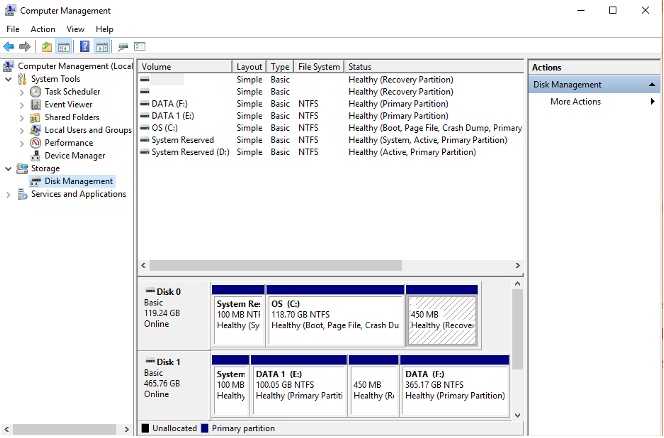Viewport: 664px width, 438px height.
Task: Collapse the System Tools tree node
Action: point(8,79)
